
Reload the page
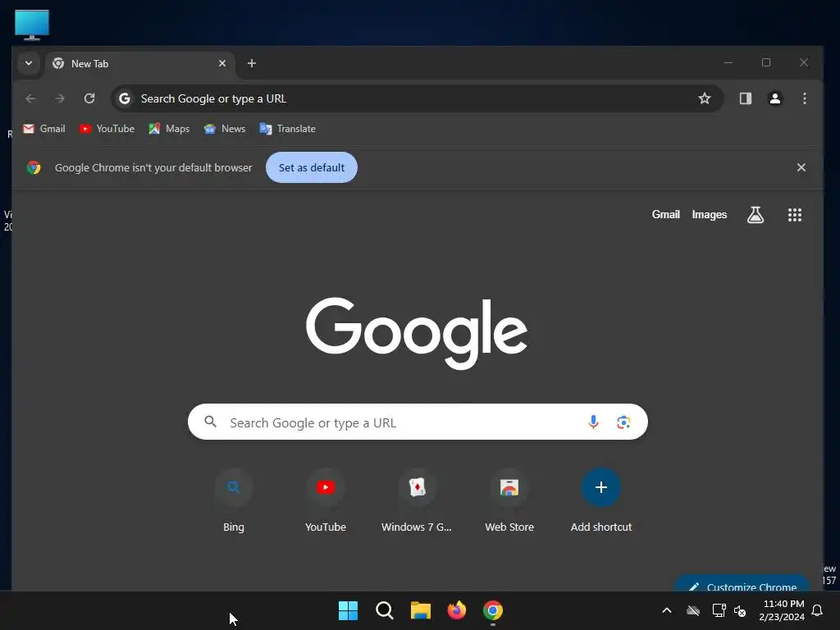pyautogui.click(x=89, y=98)
